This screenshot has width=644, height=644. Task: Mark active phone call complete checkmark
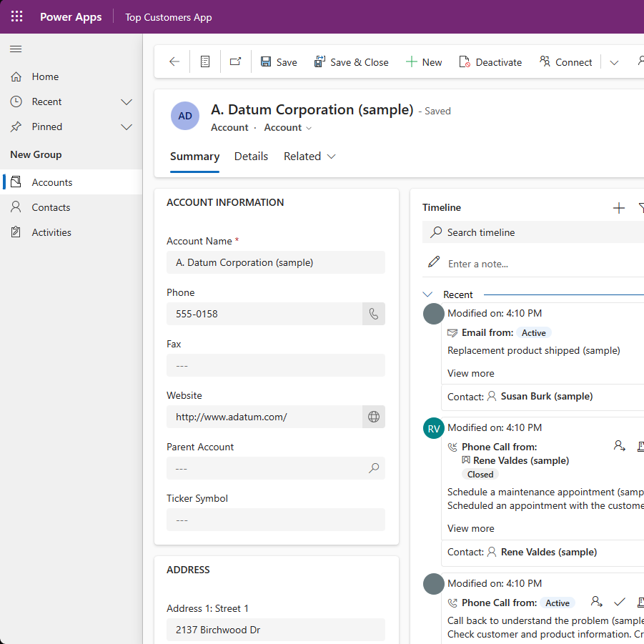620,602
